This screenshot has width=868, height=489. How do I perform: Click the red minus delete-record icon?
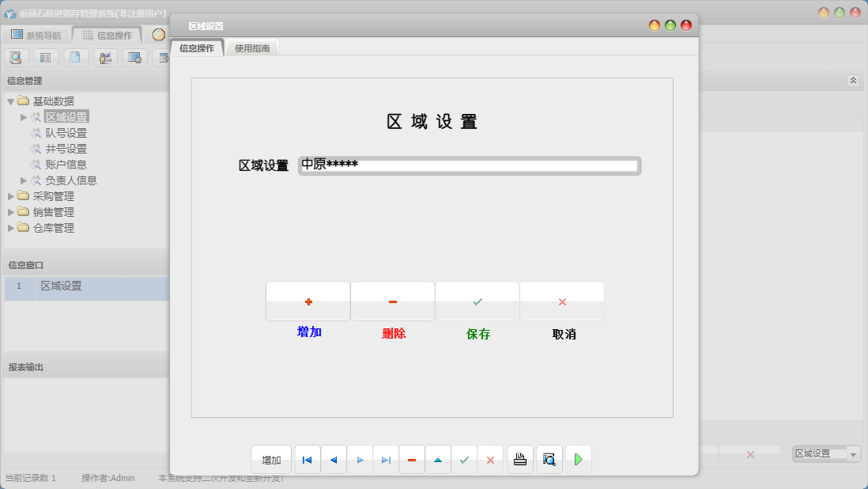coord(412,459)
